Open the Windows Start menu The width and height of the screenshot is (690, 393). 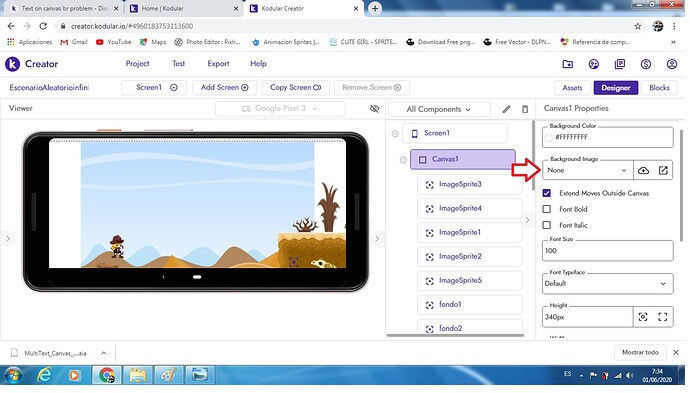point(13,375)
